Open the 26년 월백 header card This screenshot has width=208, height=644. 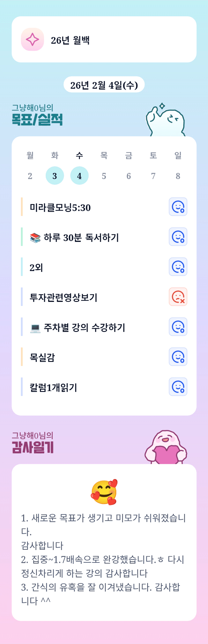(104, 39)
